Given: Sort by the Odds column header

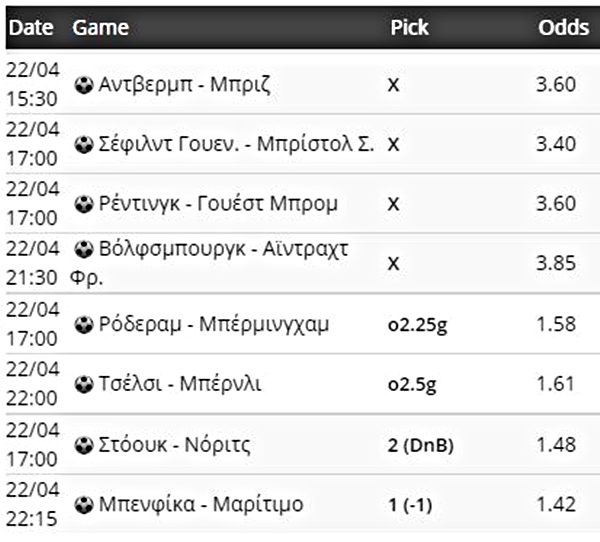Looking at the screenshot, I should tap(564, 28).
